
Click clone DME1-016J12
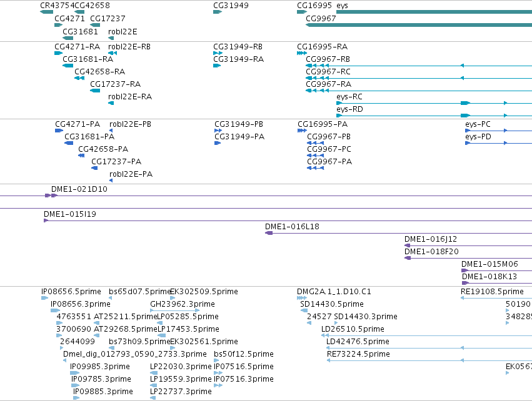(x=431, y=239)
